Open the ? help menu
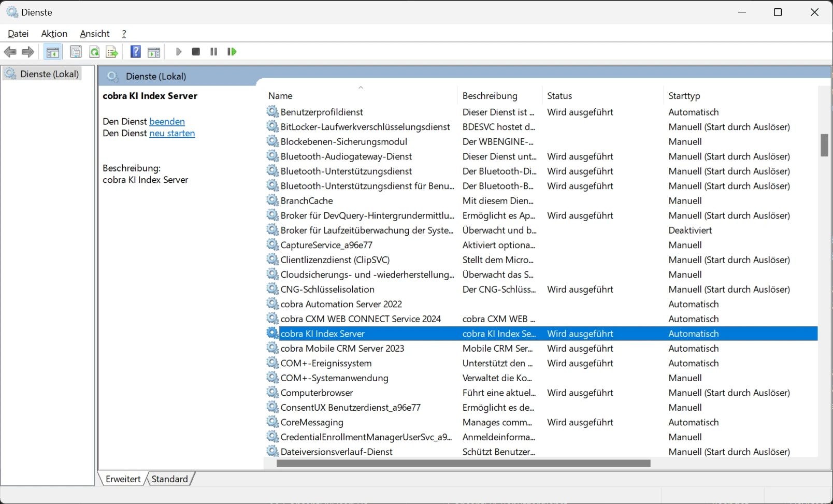Image resolution: width=833 pixels, height=504 pixels. 124,34
